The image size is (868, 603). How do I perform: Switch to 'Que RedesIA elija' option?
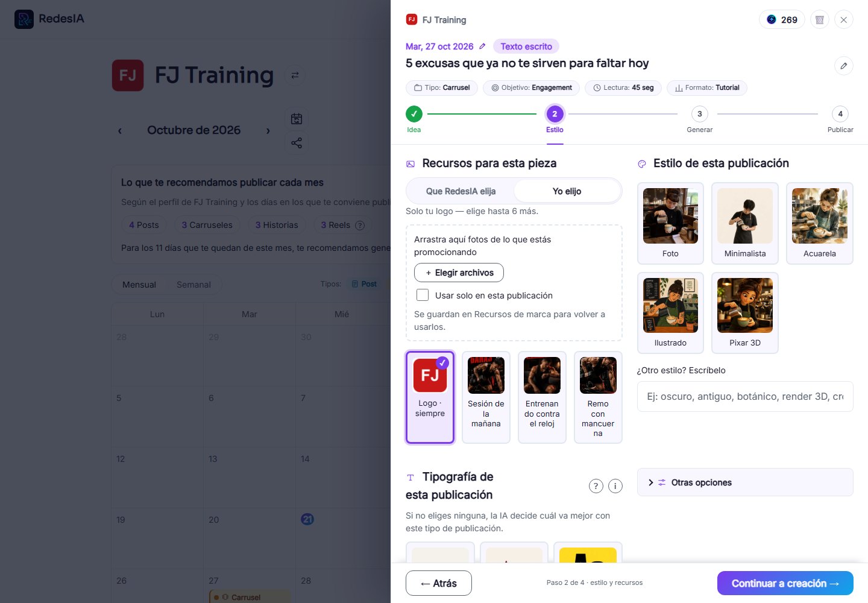pyautogui.click(x=461, y=191)
